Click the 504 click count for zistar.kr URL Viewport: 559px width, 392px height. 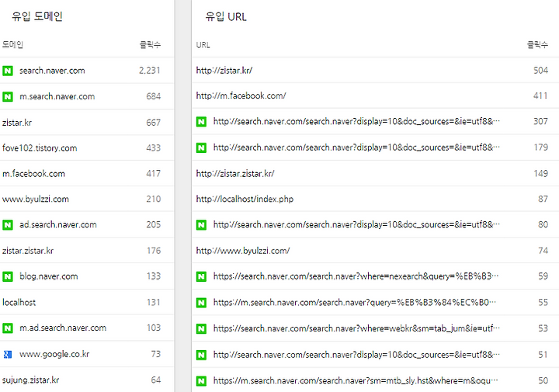pyautogui.click(x=541, y=70)
